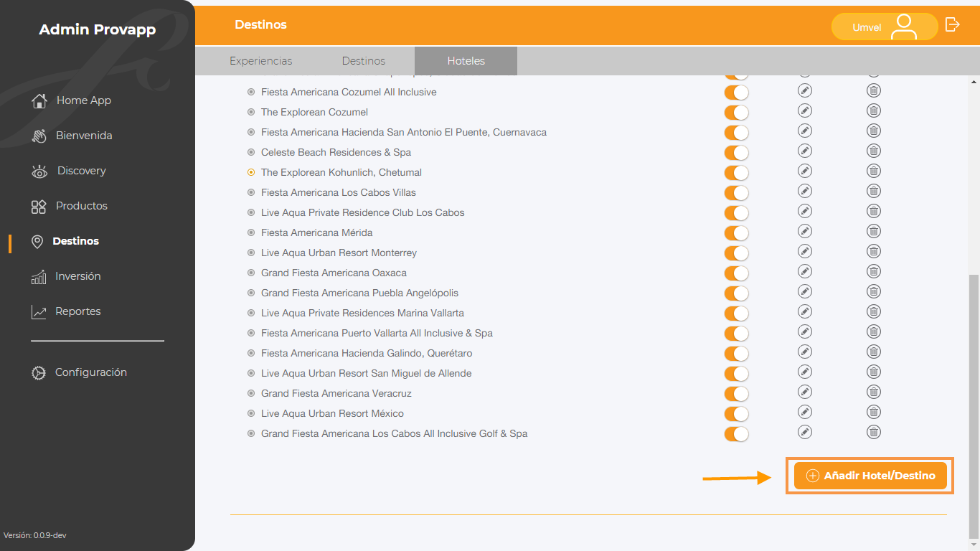Screen dimensions: 980x551
Task: Click the Home App house icon
Action: pyautogui.click(x=39, y=100)
